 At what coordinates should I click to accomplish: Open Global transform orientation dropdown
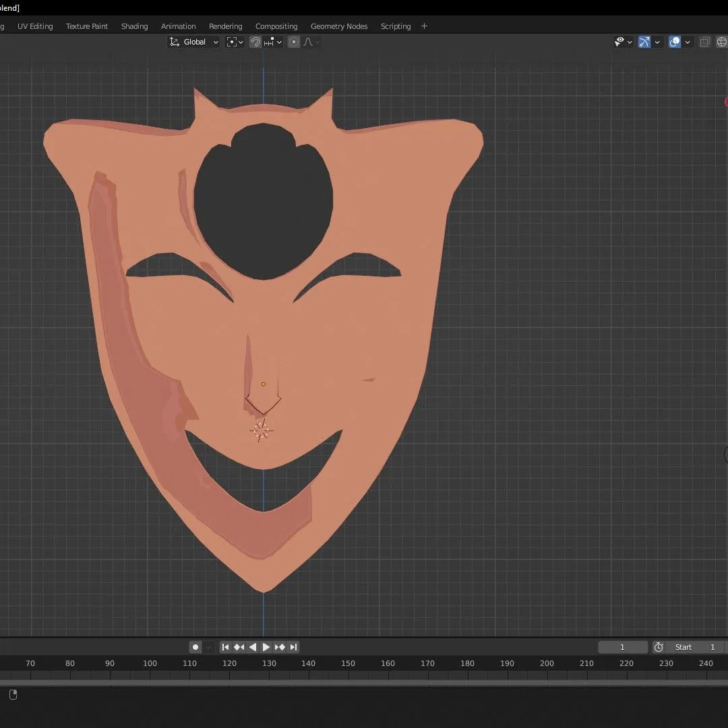pos(194,42)
